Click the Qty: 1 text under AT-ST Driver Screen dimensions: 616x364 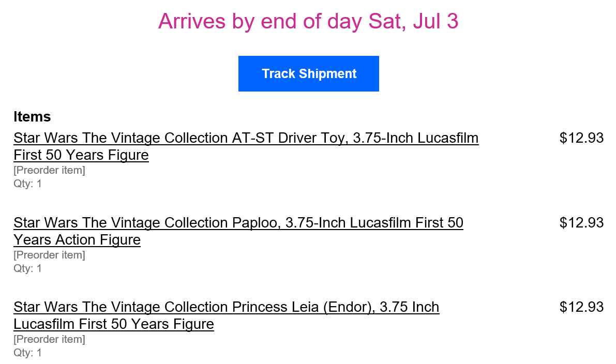coord(27,184)
